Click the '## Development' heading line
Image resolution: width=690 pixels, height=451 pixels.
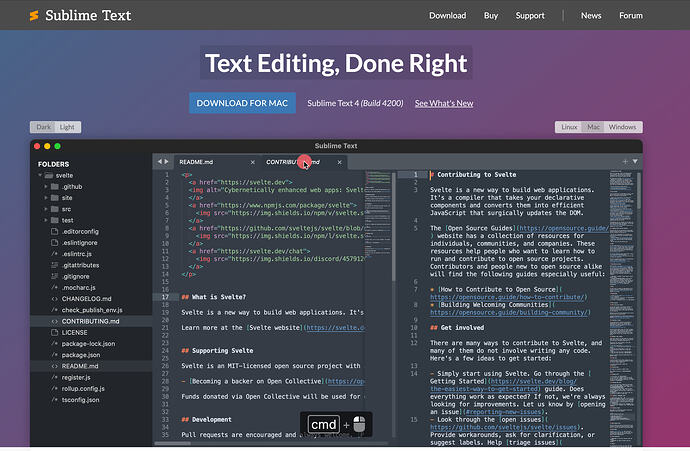(206, 419)
